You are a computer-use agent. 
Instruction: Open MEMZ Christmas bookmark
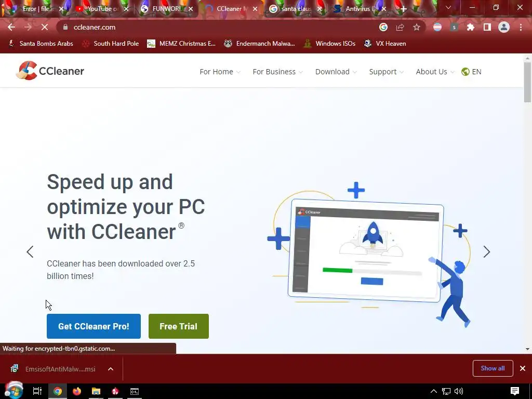coord(181,44)
